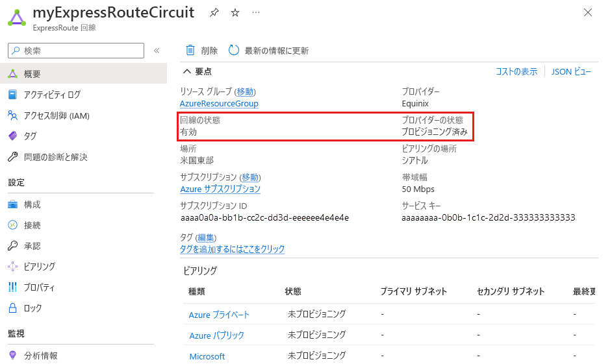Open コストの表示 cost view link

click(516, 72)
